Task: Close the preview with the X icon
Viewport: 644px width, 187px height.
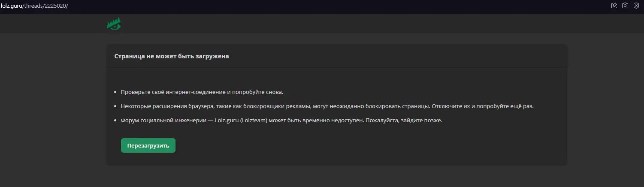Action: tap(636, 6)
